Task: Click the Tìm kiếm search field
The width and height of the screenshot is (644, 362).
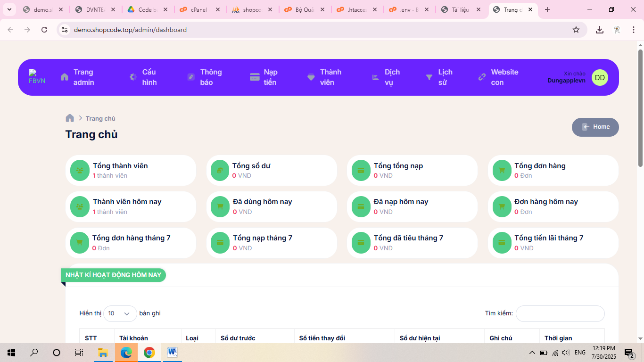Action: pos(560,313)
